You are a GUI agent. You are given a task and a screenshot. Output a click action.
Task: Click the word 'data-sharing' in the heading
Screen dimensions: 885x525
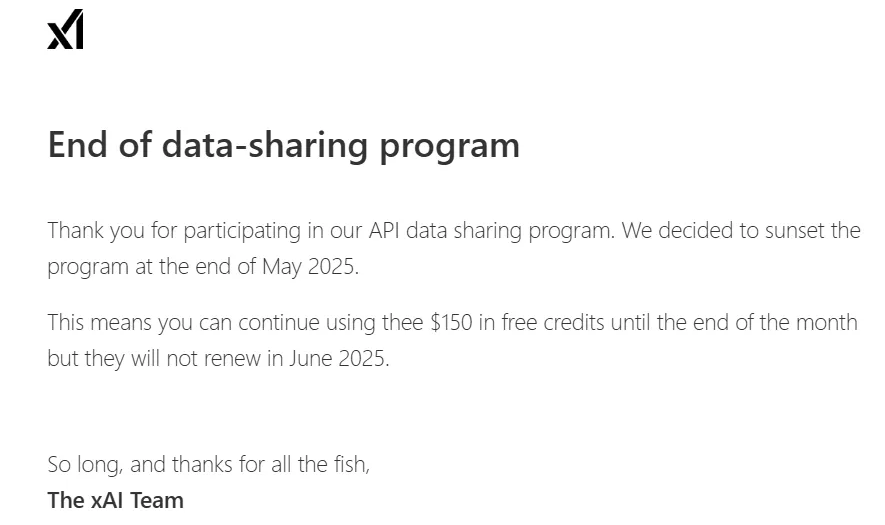265,146
